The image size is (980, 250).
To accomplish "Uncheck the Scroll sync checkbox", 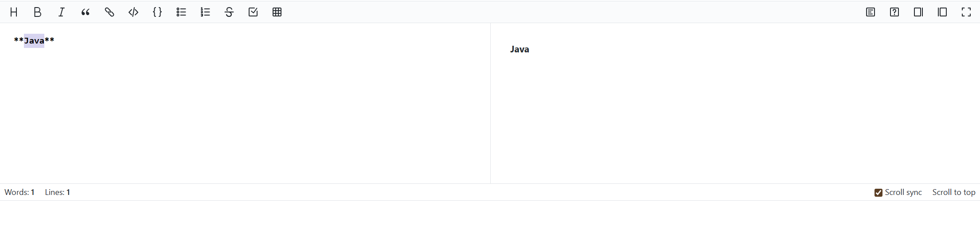I will [x=878, y=193].
